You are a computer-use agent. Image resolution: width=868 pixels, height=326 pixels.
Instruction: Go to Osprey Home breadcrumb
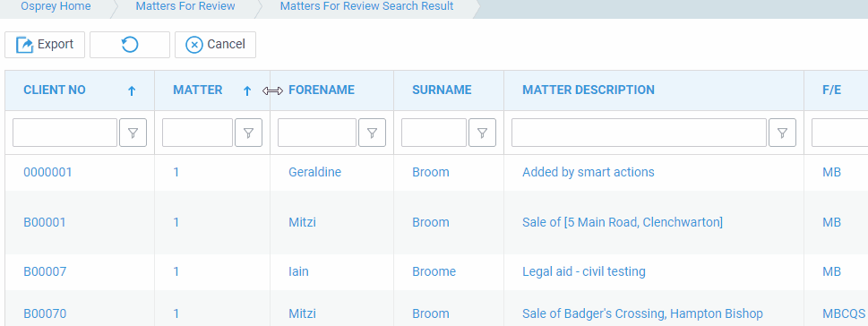[56, 6]
